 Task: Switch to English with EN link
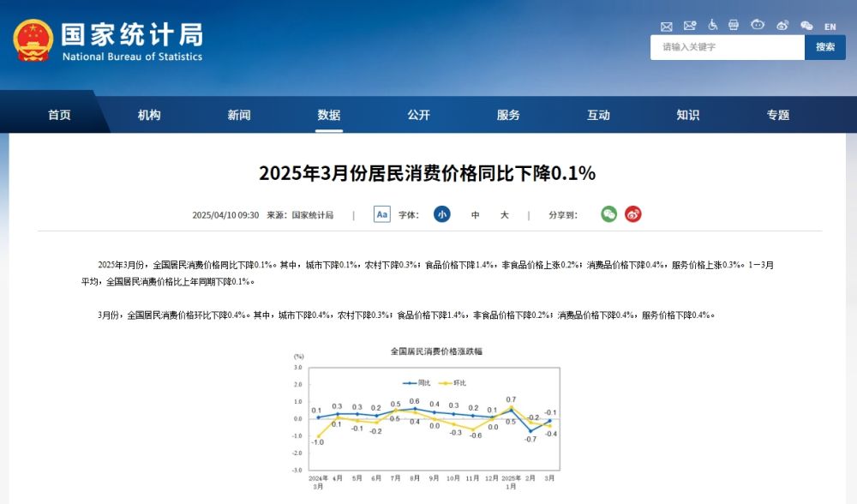pyautogui.click(x=830, y=27)
